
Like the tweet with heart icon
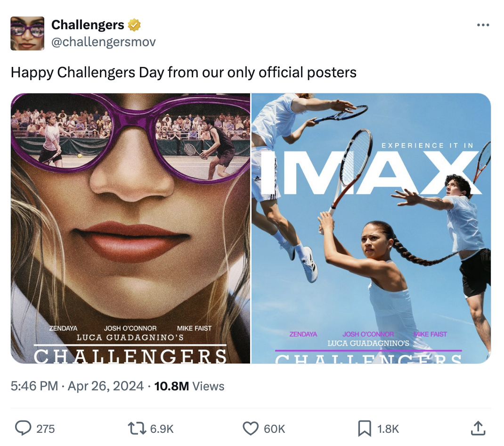tap(251, 429)
